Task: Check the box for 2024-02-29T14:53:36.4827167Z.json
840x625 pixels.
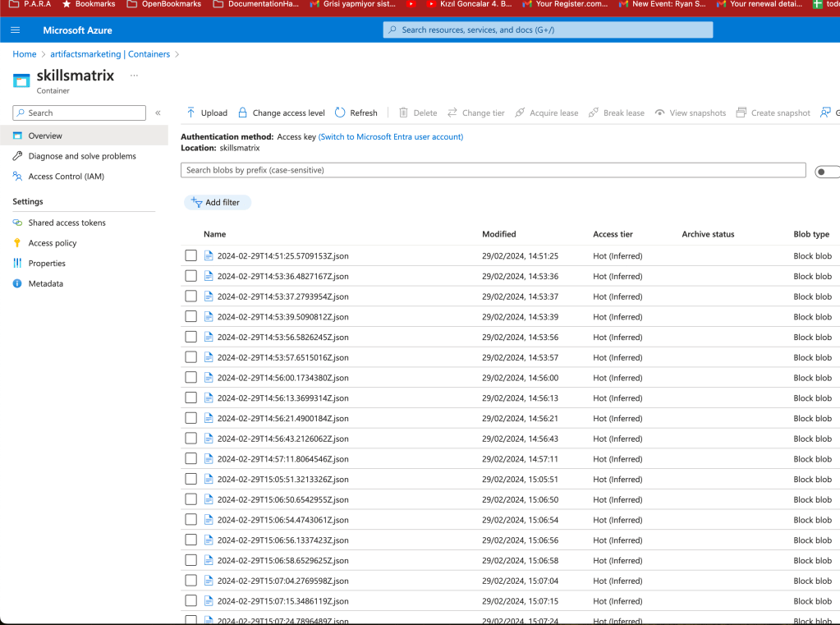Action: [190, 276]
